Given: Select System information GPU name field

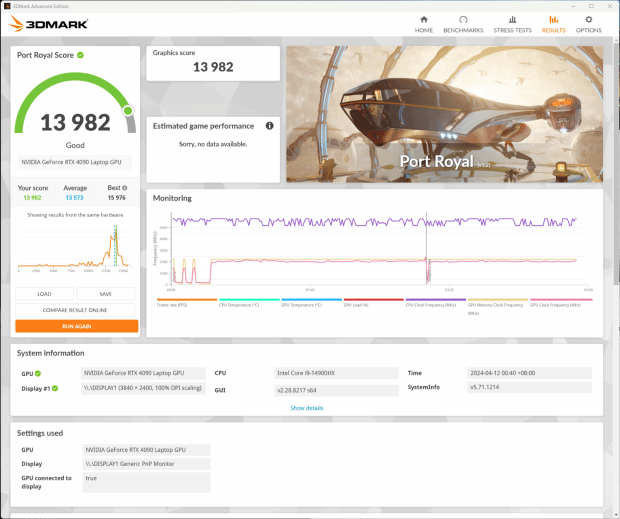Looking at the screenshot, I should 143,373.
